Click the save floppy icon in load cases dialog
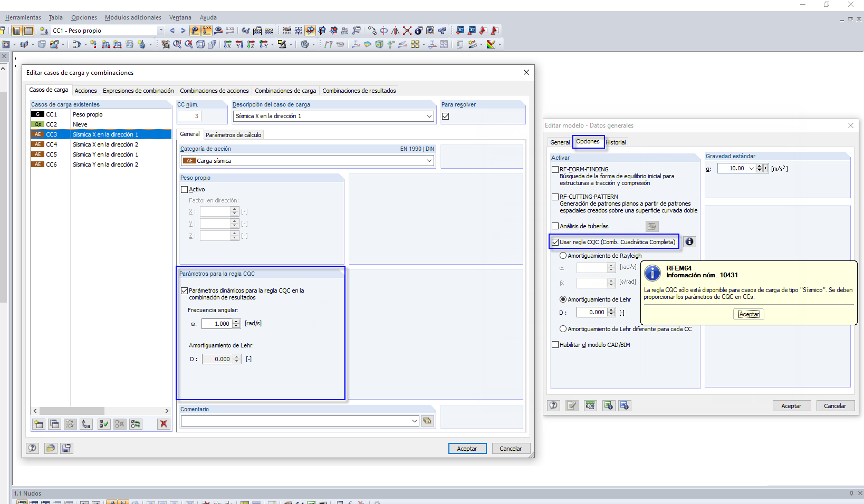This screenshot has height=504, width=864. (66, 448)
